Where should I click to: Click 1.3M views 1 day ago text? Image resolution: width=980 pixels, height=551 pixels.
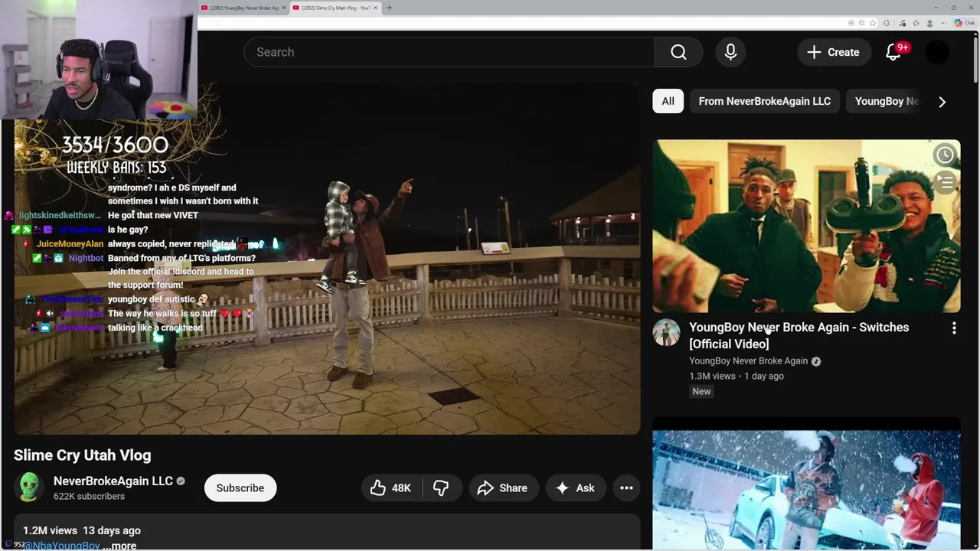pyautogui.click(x=737, y=376)
